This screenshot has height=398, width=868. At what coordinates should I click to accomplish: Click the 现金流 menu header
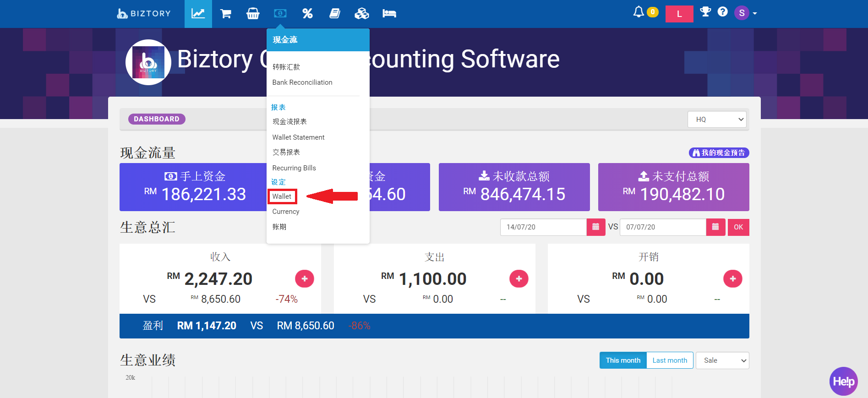(x=318, y=40)
